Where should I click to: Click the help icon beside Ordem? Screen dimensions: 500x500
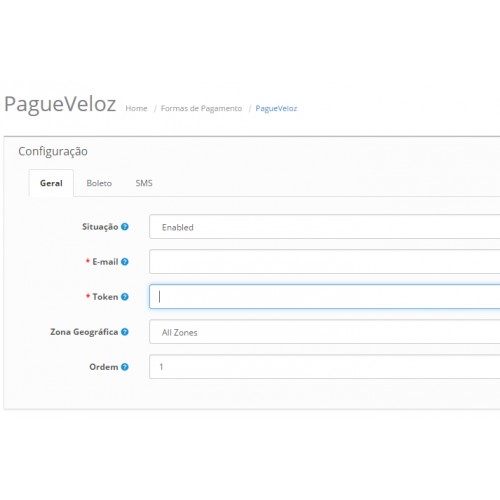(x=125, y=367)
